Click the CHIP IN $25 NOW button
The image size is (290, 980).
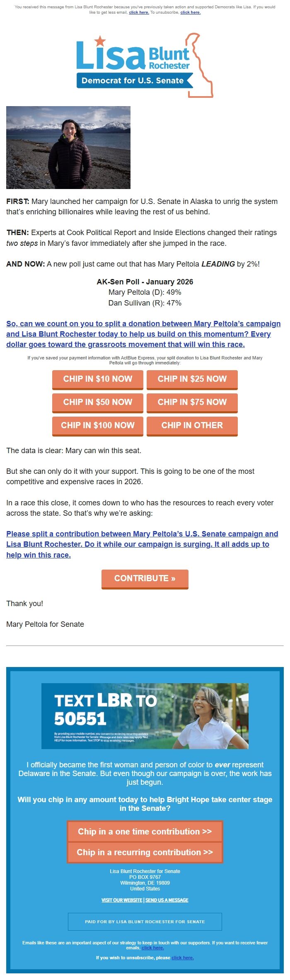pos(192,379)
